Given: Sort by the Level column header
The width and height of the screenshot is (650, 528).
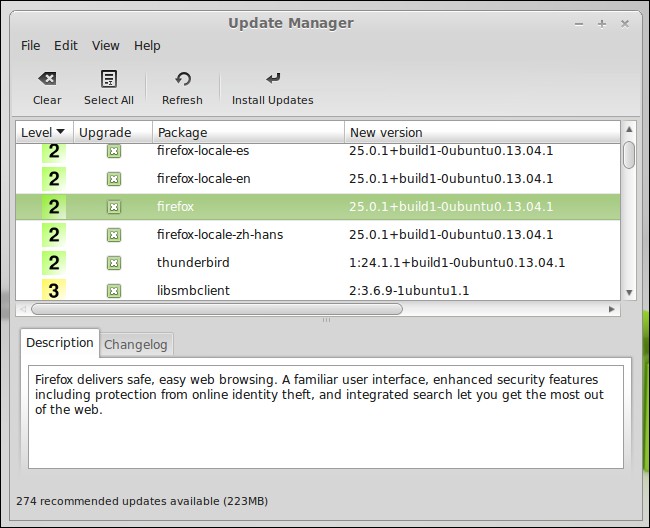Looking at the screenshot, I should [x=45, y=132].
